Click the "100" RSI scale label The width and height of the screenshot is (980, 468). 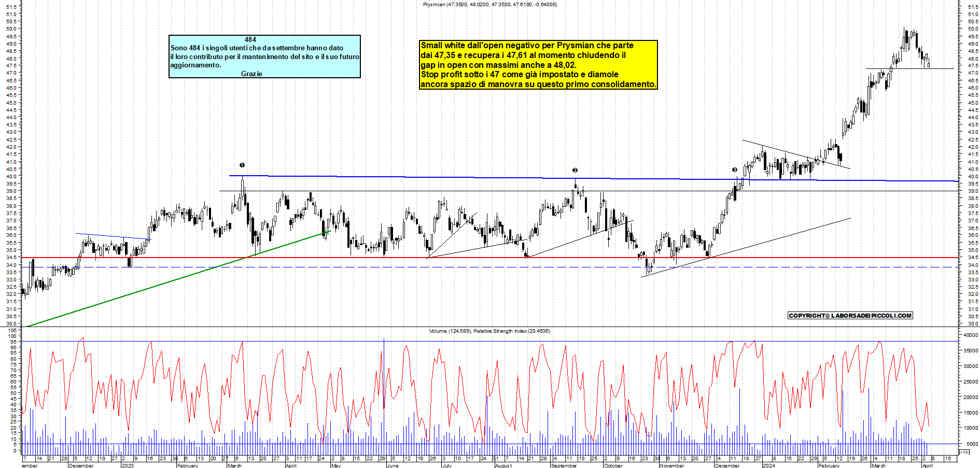click(12, 336)
